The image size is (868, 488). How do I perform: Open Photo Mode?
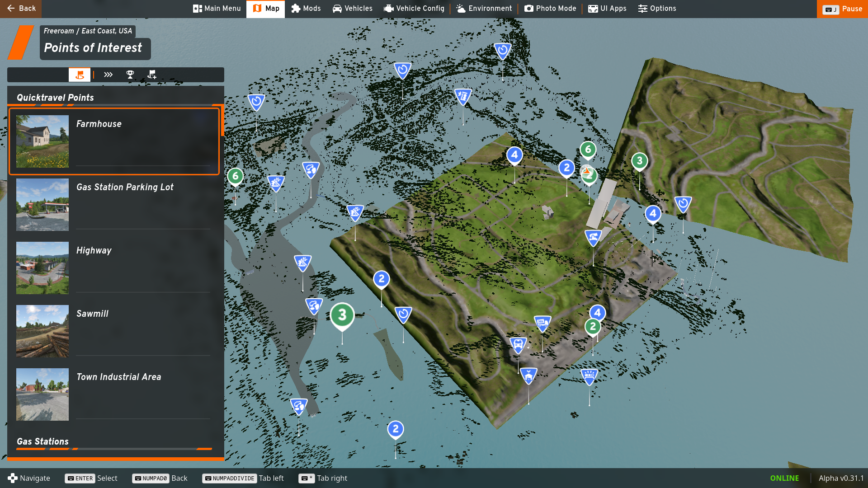click(550, 9)
